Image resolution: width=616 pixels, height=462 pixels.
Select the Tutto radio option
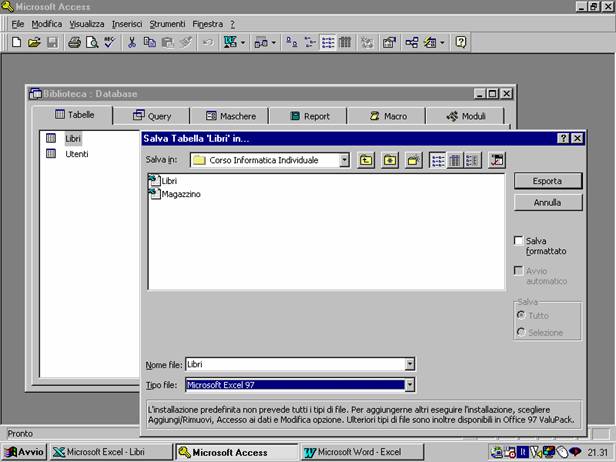[x=521, y=315]
